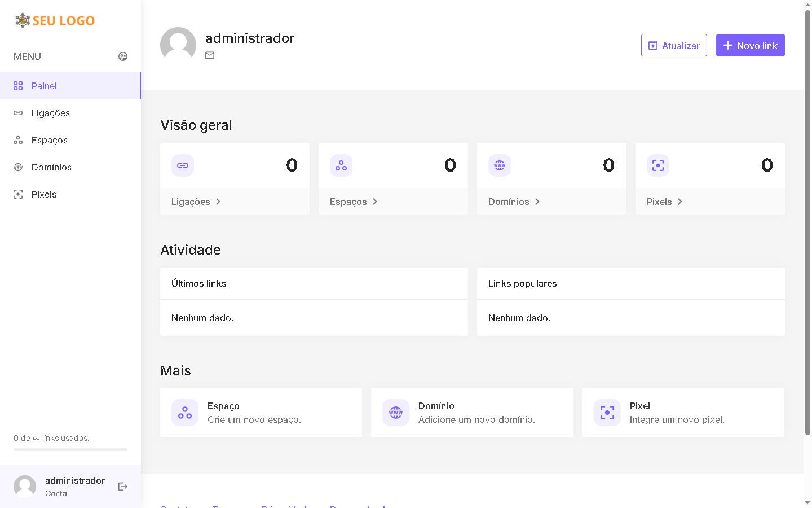This screenshot has width=812, height=508.
Task: Open Ligações from the sidebar menu
Action: coord(51,113)
